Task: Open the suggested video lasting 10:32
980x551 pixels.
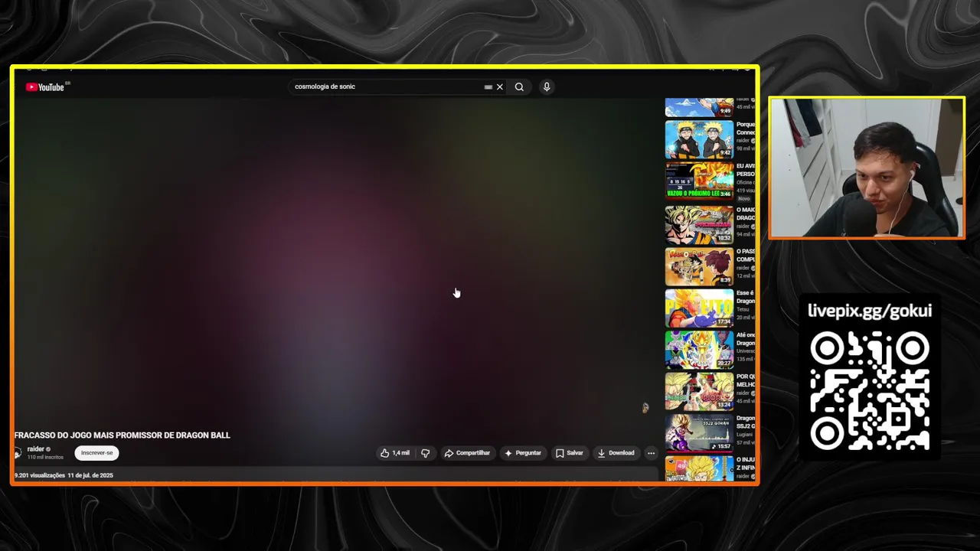Action: pyautogui.click(x=699, y=225)
